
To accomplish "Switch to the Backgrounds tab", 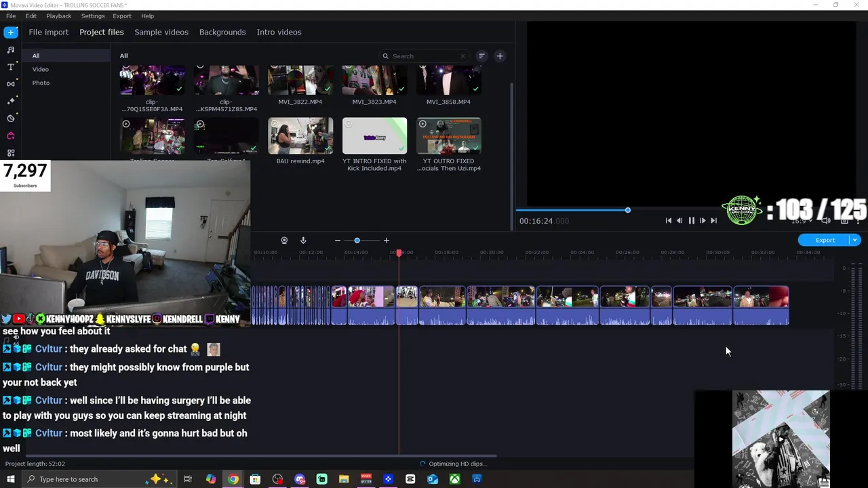I will [x=222, y=32].
